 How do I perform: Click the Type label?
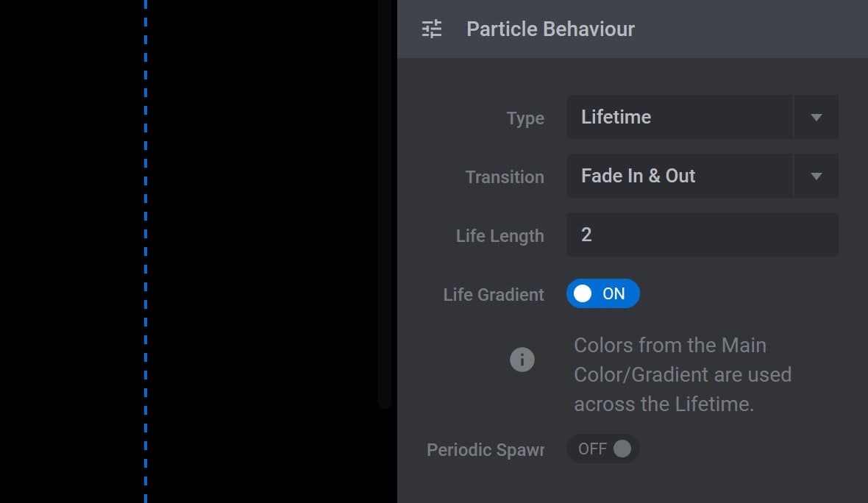click(x=525, y=118)
